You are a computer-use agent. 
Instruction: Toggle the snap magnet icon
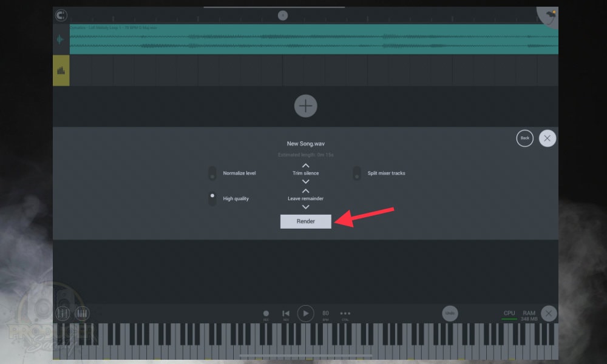pyautogui.click(x=61, y=15)
